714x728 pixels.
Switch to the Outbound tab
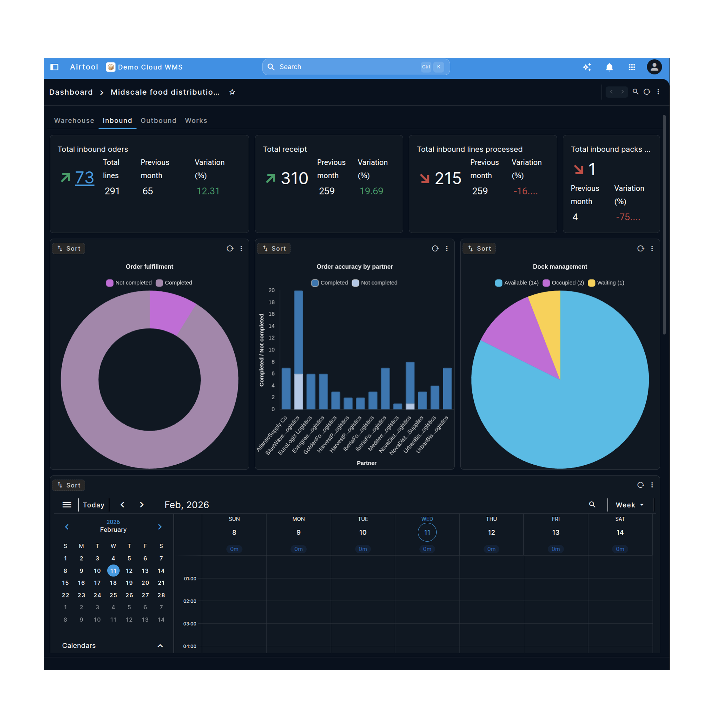[x=158, y=120]
